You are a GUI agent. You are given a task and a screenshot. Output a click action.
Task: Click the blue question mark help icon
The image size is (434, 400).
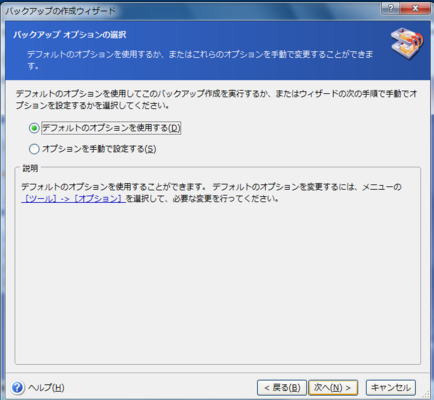pyautogui.click(x=17, y=388)
